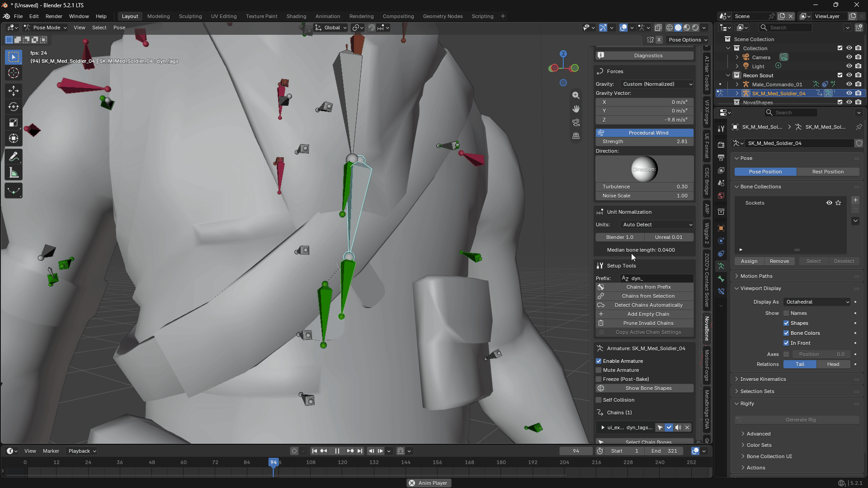Image resolution: width=868 pixels, height=488 pixels.
Task: Expand the ui_ex dyn_tags chain entry
Action: pyautogui.click(x=603, y=427)
